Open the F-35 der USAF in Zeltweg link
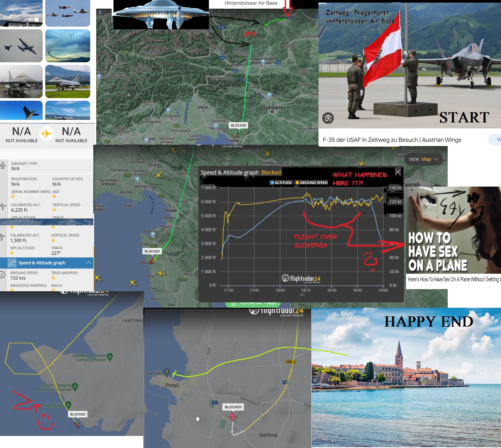 click(392, 140)
